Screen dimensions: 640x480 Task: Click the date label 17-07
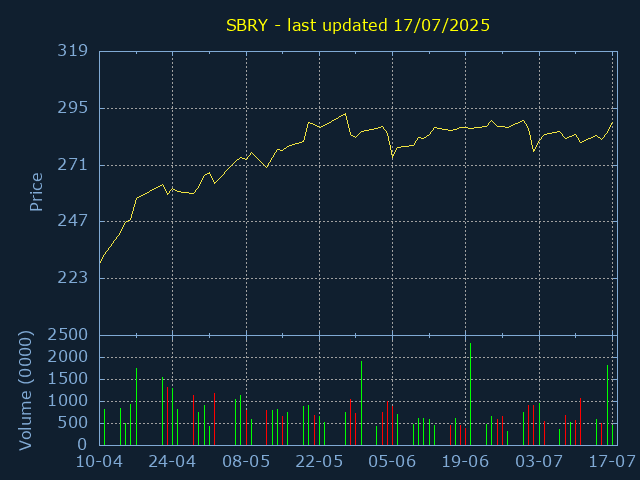pyautogui.click(x=612, y=462)
